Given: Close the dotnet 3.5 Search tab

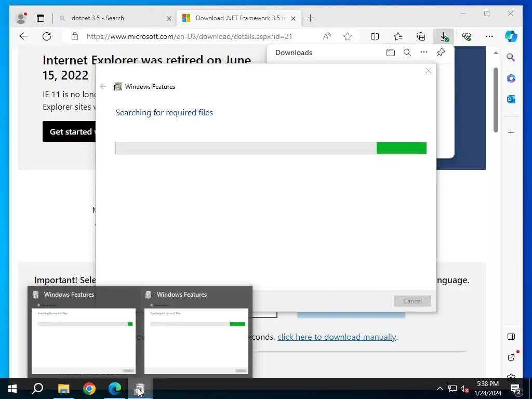Looking at the screenshot, I should tap(169, 18).
